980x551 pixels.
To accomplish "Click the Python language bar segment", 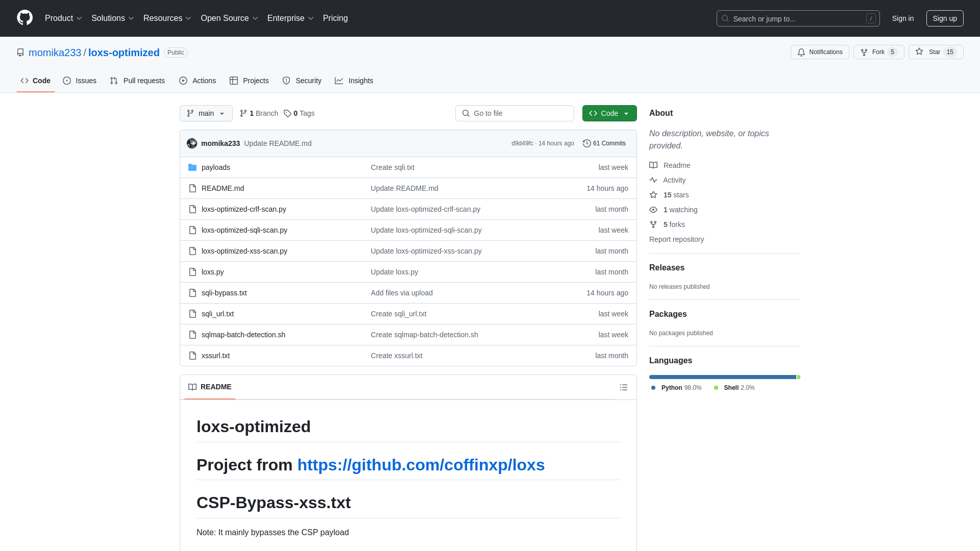I will (x=723, y=377).
